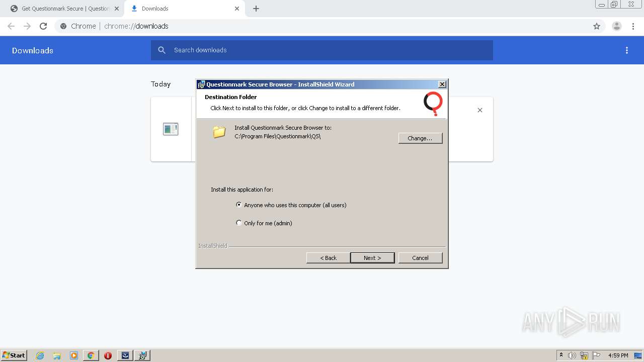Viewport: 644px width, 362px height.
Task: Click the volume speaker tray icon
Action: click(572, 355)
